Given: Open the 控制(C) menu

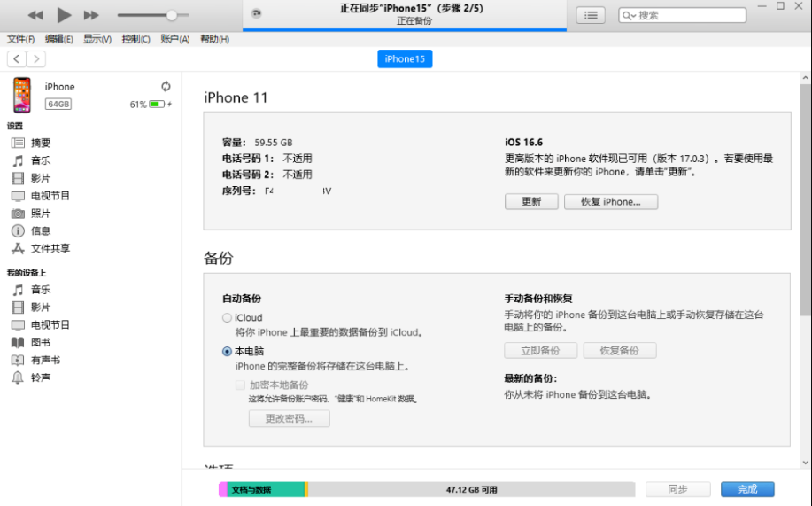Looking at the screenshot, I should coord(135,39).
